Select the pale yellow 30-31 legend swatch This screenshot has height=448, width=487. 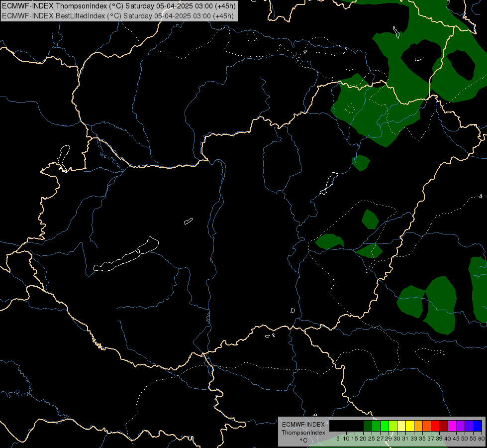click(401, 426)
